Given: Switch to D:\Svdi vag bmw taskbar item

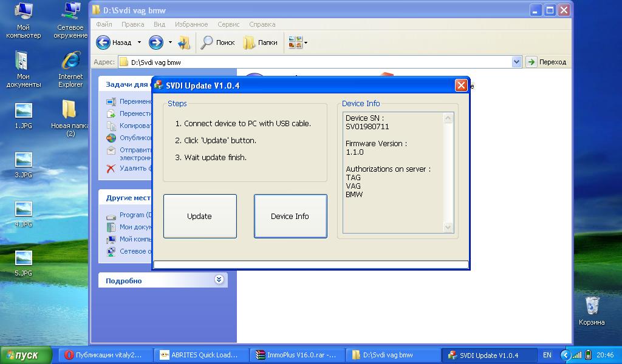Looking at the screenshot, I should [x=393, y=355].
